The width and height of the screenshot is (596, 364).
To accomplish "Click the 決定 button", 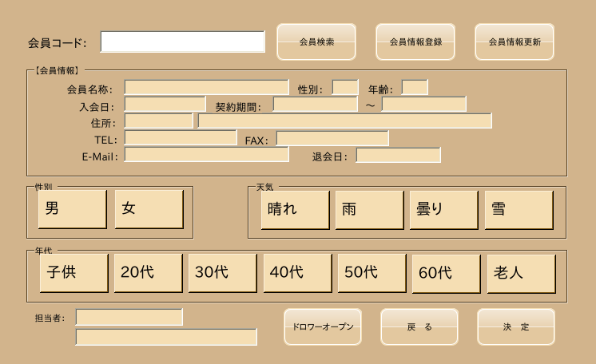I will tap(516, 326).
